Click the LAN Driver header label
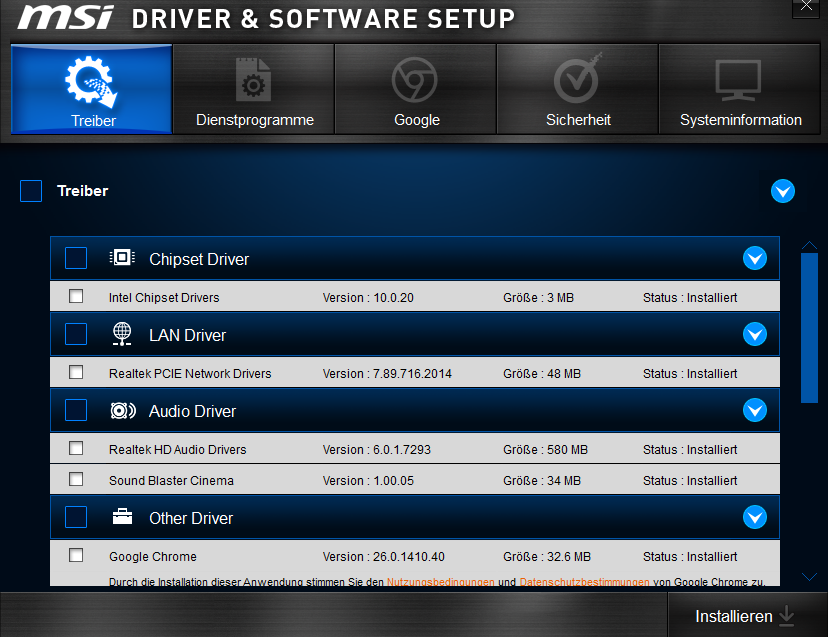 tap(187, 335)
